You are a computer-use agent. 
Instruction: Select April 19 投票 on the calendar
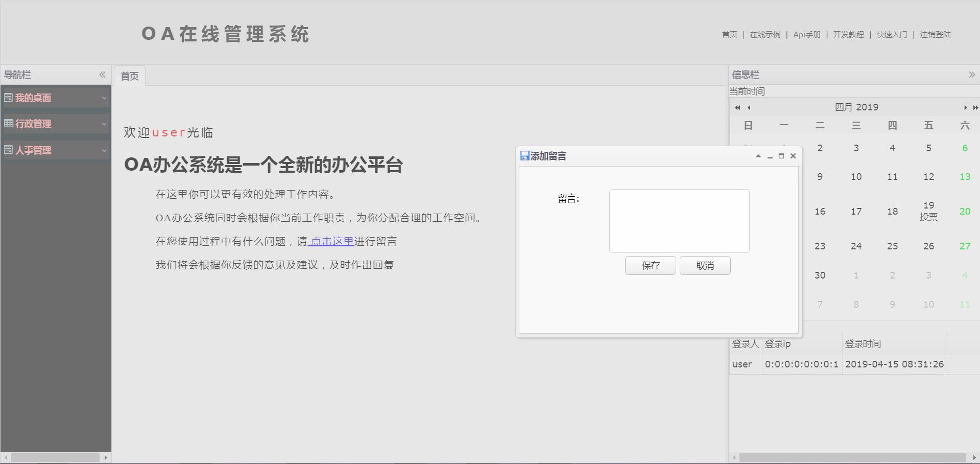928,211
